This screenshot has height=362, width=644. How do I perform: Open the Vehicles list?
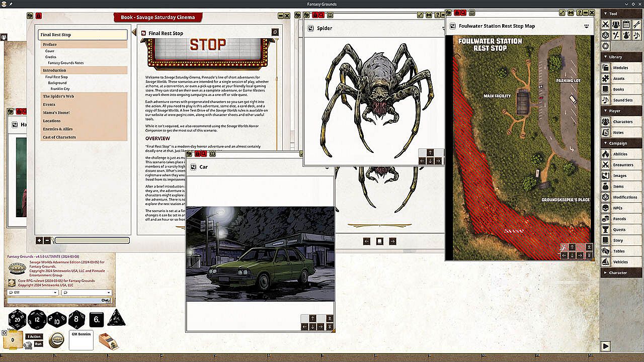pyautogui.click(x=621, y=262)
